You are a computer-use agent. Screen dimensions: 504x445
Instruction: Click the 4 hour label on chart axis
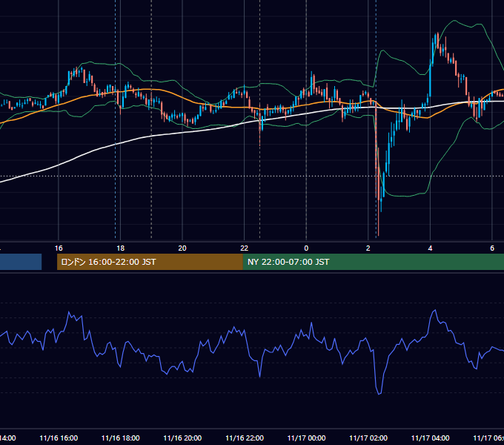pos(430,248)
